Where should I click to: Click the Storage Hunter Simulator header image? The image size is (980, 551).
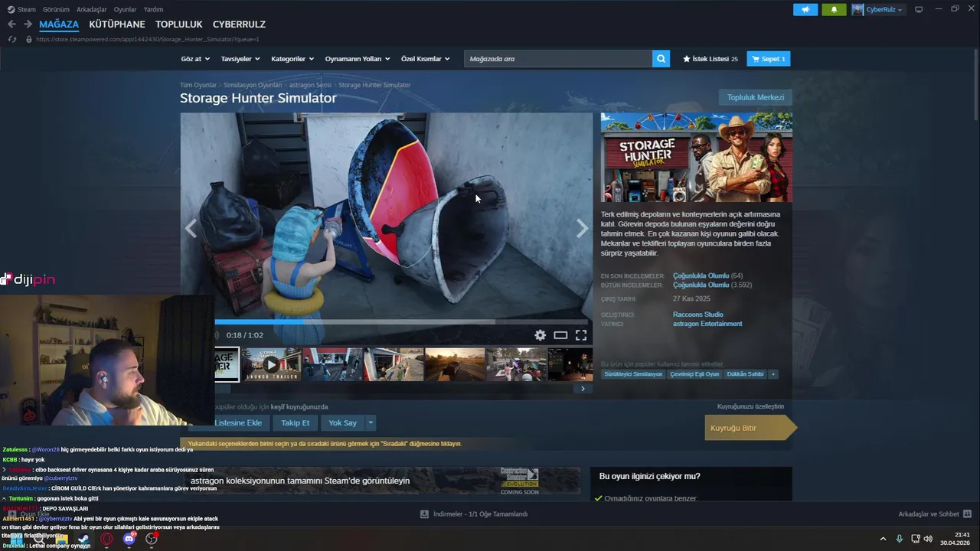coord(697,157)
